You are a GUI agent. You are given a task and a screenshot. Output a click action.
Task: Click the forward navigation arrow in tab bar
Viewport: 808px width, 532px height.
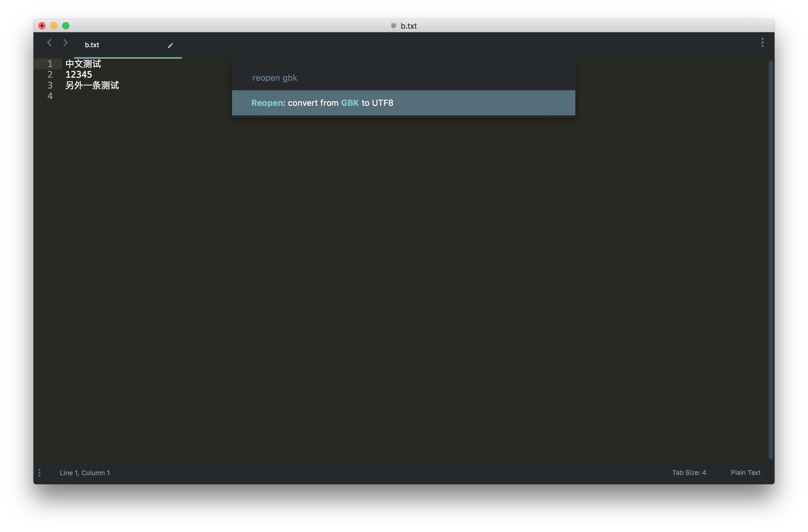tap(65, 43)
